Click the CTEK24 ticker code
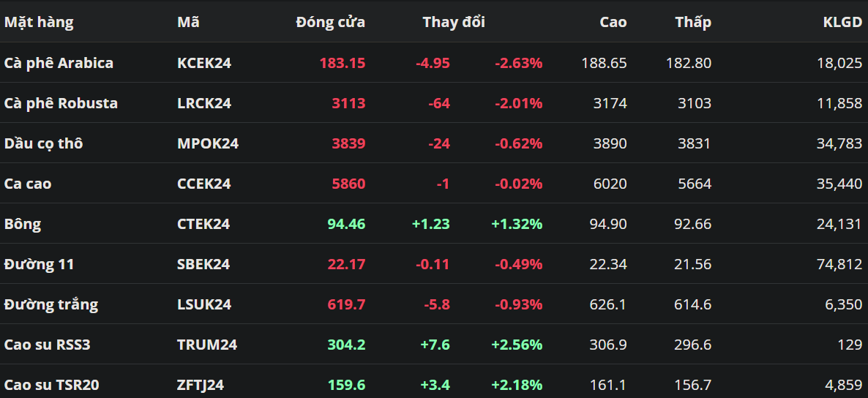 203,224
